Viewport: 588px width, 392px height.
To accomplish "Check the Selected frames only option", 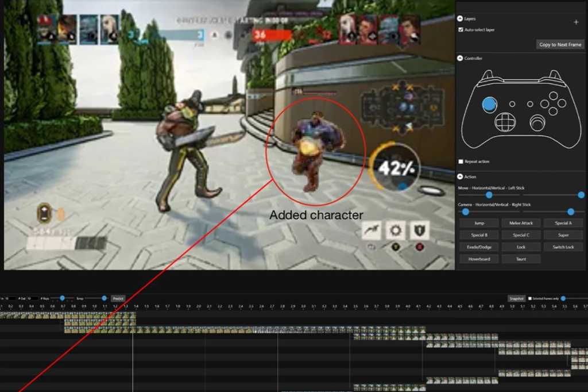I will tap(529, 298).
